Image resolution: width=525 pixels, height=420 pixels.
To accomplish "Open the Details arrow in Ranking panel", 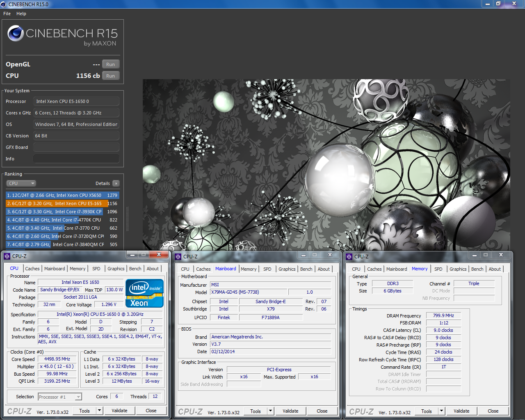I will point(116,183).
